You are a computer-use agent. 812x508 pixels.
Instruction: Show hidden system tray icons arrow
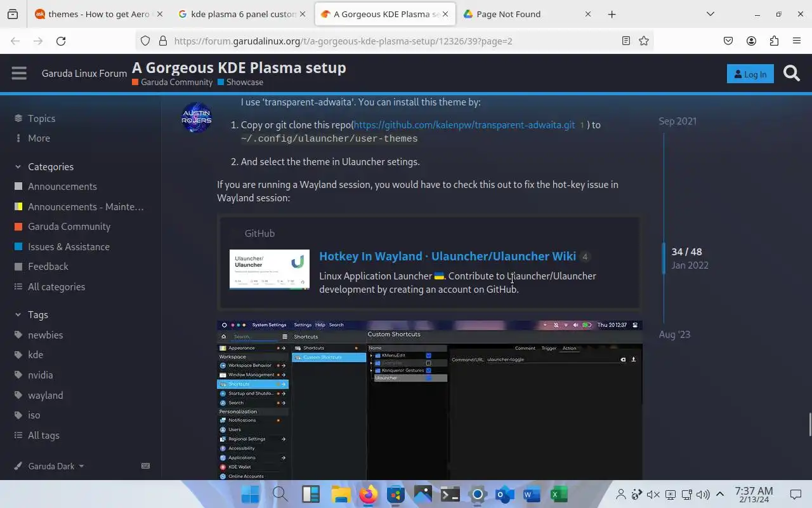720,494
